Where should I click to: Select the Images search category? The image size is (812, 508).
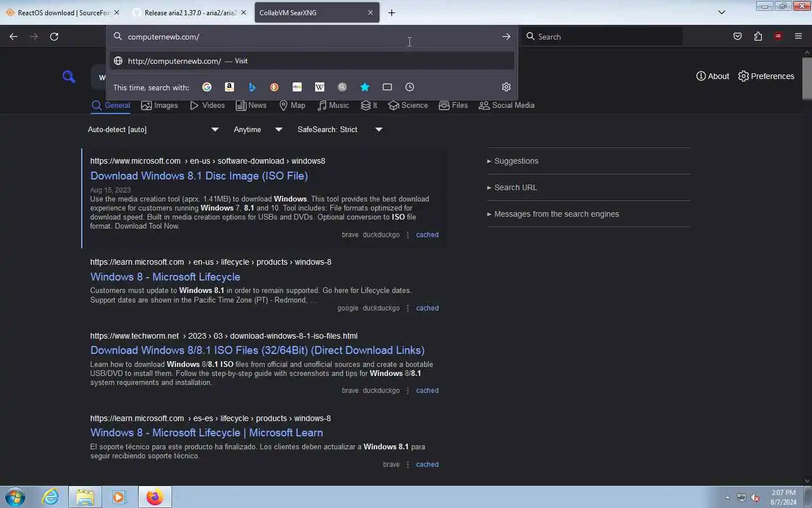click(x=160, y=106)
